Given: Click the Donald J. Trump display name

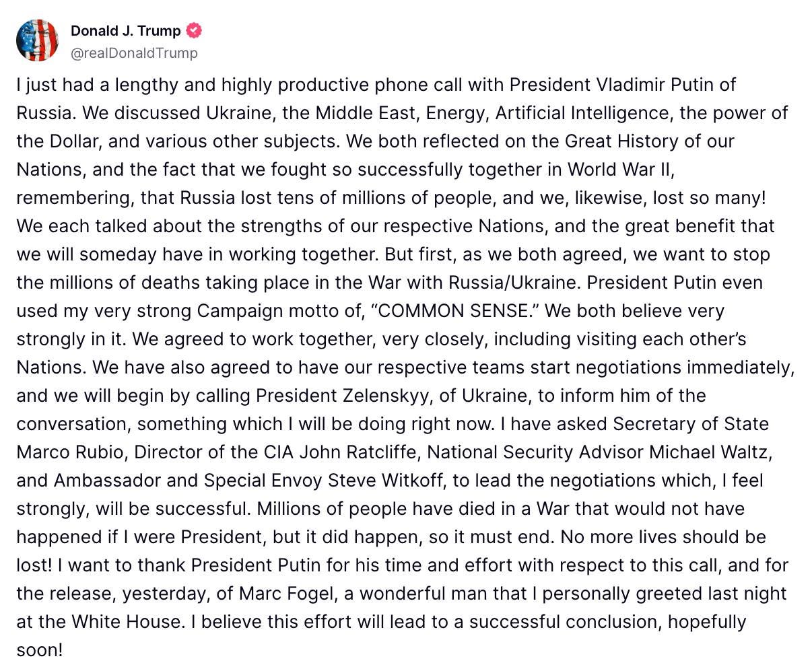Looking at the screenshot, I should (x=126, y=30).
